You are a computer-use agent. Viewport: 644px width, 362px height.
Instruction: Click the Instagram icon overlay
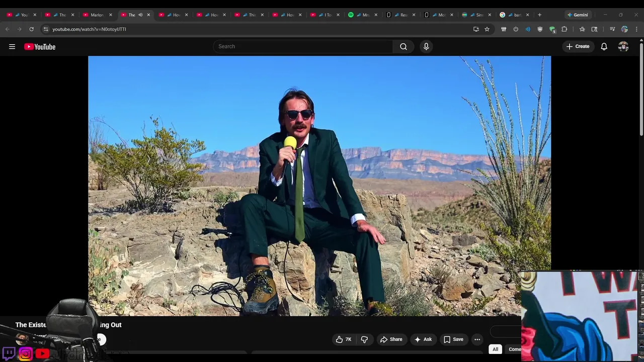(x=25, y=353)
